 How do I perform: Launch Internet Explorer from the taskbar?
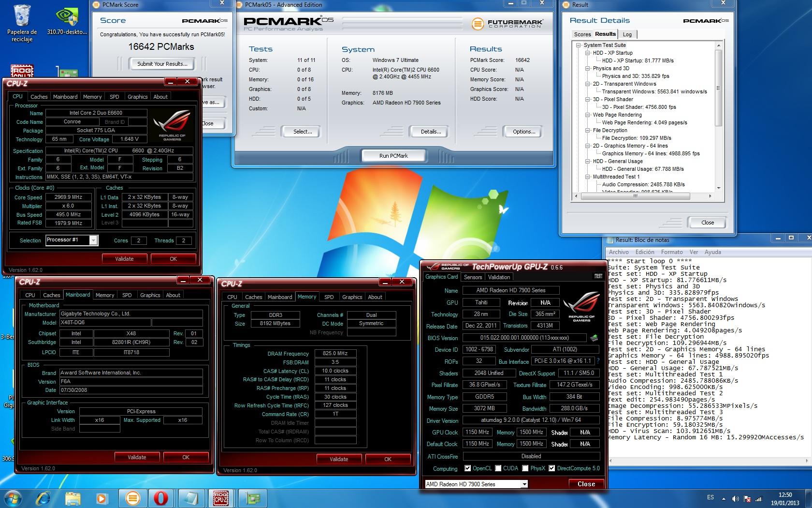click(x=43, y=498)
